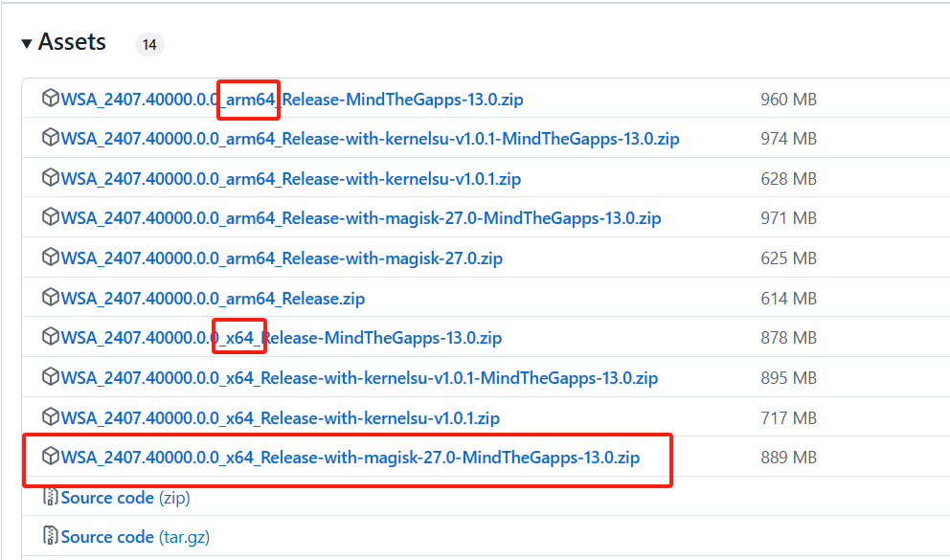Click package icon of x64 magisk MindTheGapps zip

coord(51,456)
